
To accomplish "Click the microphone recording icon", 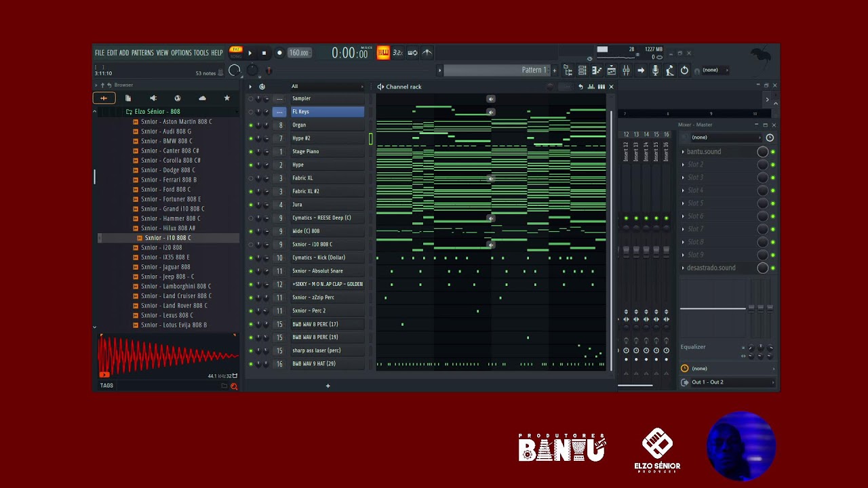I will (x=655, y=70).
